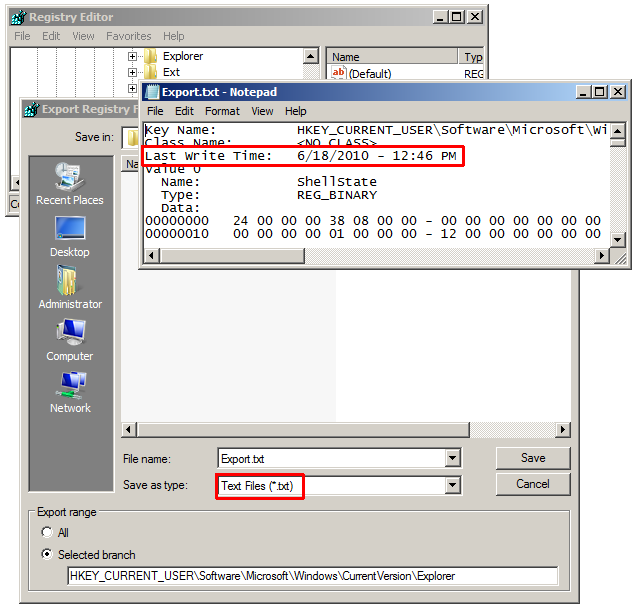Viewport: 636px width, 608px height.
Task: Open Registry Editor File menu
Action: point(22,36)
